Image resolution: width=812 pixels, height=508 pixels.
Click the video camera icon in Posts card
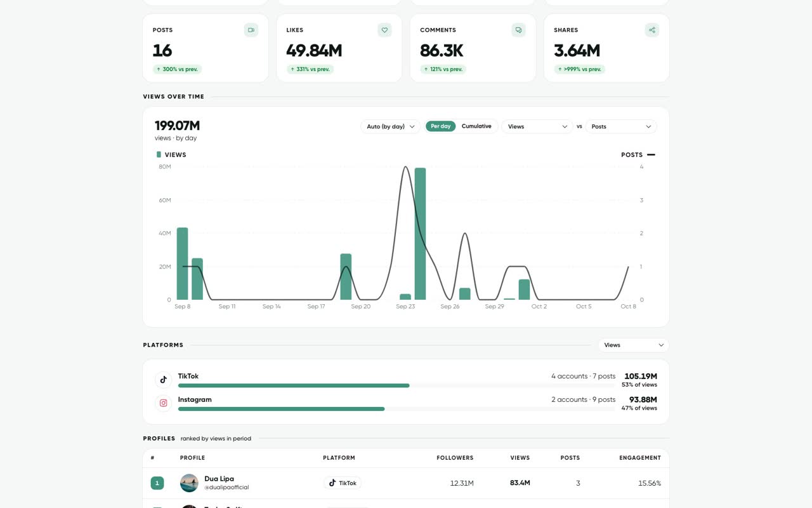(x=251, y=30)
